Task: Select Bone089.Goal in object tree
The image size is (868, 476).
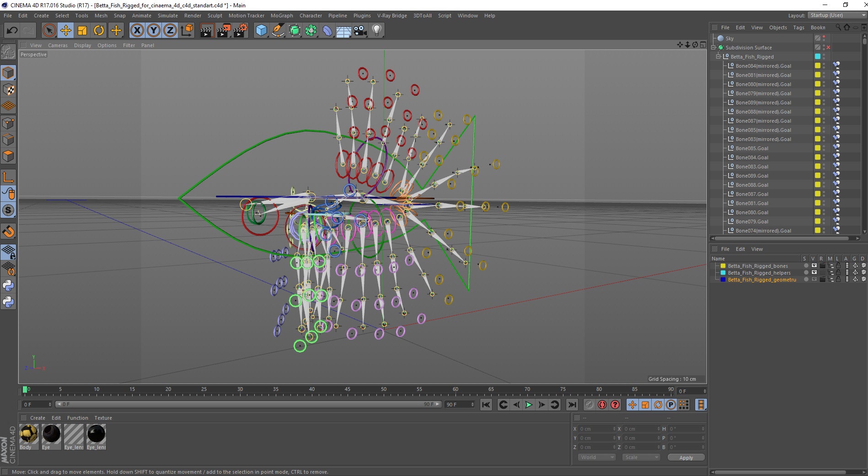Action: click(751, 176)
